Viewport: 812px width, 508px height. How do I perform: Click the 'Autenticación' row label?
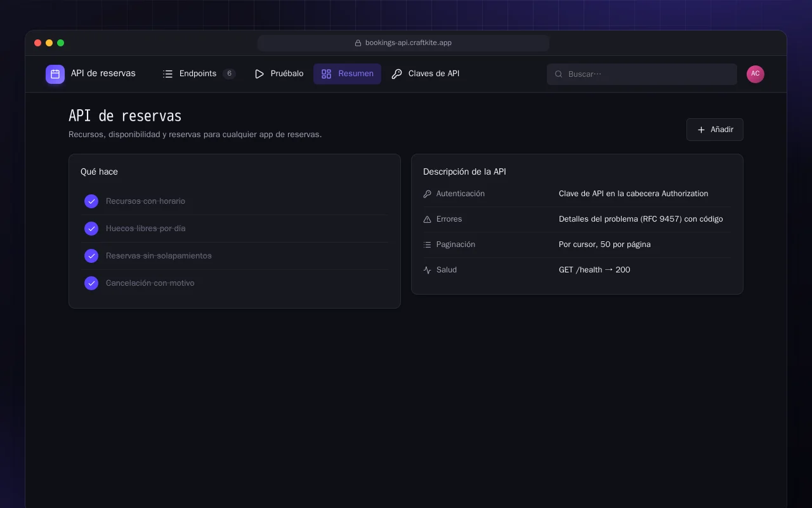point(461,194)
